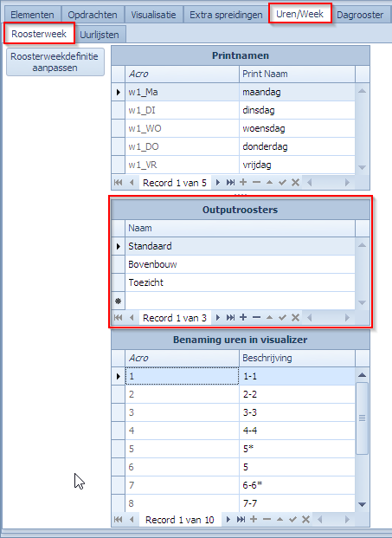Jump to last record in Benaming uren navigator
The image size is (392, 538).
(x=241, y=520)
